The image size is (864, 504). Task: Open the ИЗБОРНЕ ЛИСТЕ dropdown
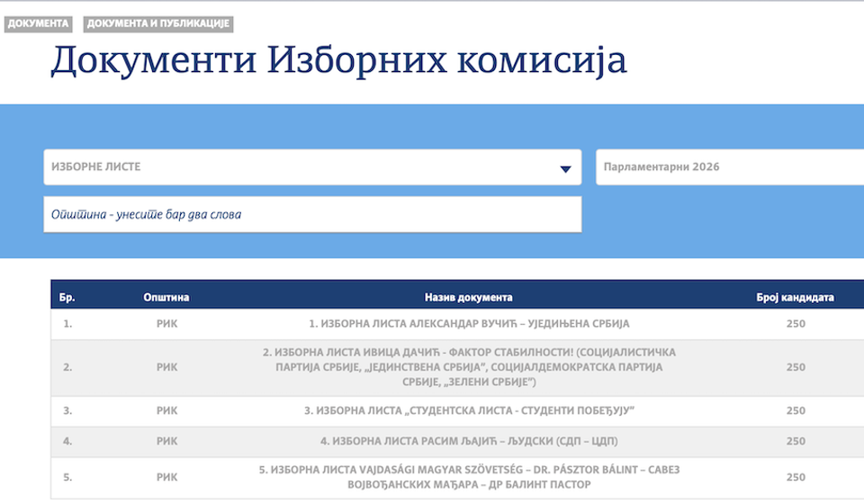[312, 166]
